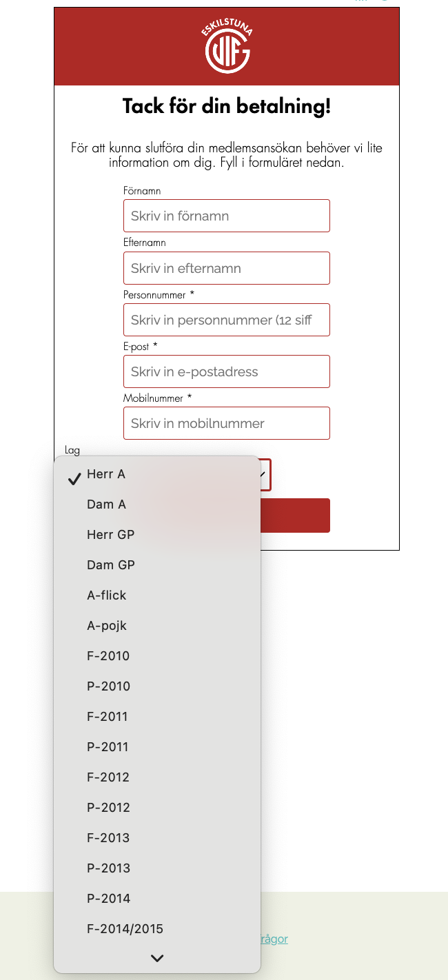The width and height of the screenshot is (448, 980).
Task: Click the E-post address field
Action: point(227,371)
